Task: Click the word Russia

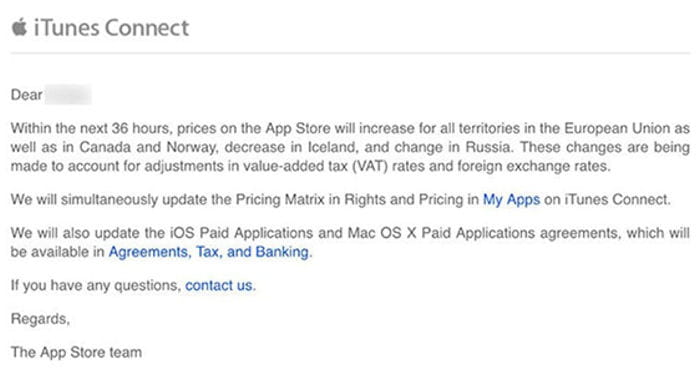Action: tap(488, 147)
